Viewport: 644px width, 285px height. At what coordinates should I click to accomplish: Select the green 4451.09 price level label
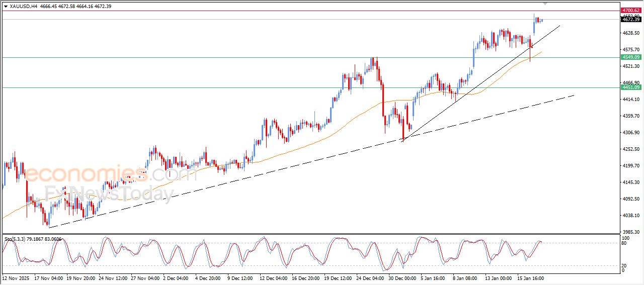[x=630, y=87]
